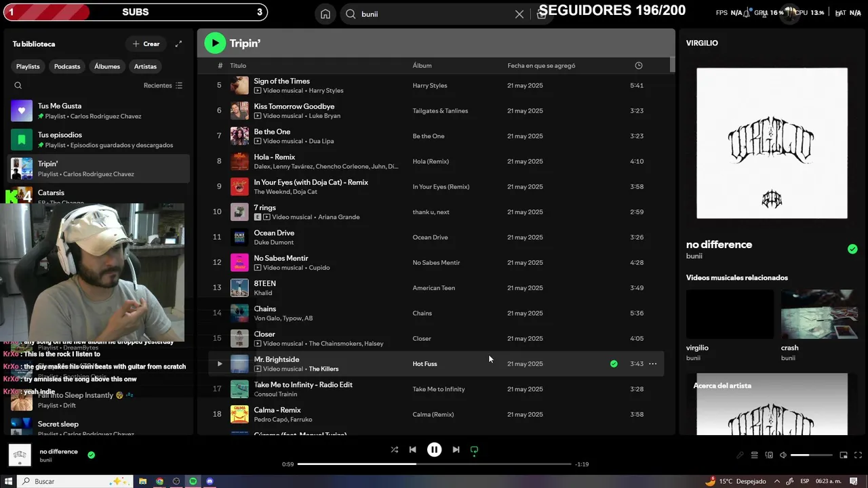This screenshot has width=868, height=488.
Task: Open connect to device panel
Action: point(769,455)
